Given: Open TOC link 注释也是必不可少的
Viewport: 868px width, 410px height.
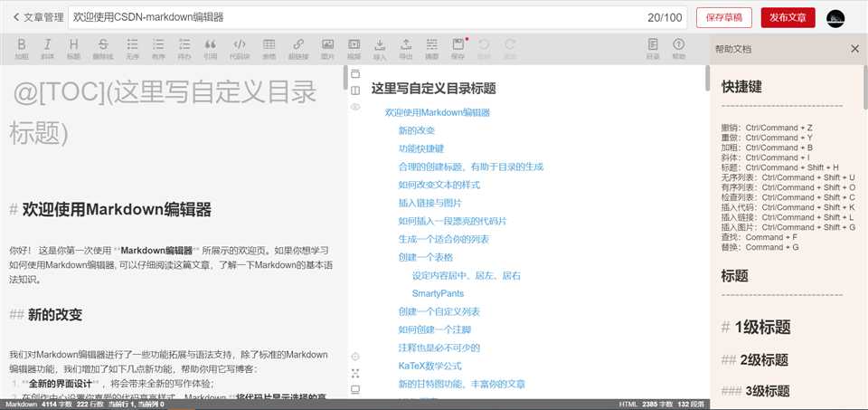Looking at the screenshot, I should click(x=439, y=348).
